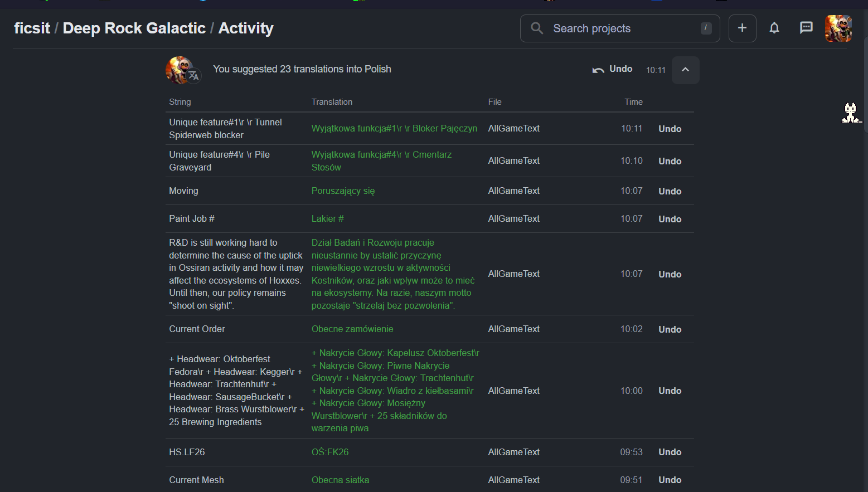Viewport: 868px width, 492px height.
Task: Click 'You suggested 23 translations into Polish' summary
Action: click(302, 69)
